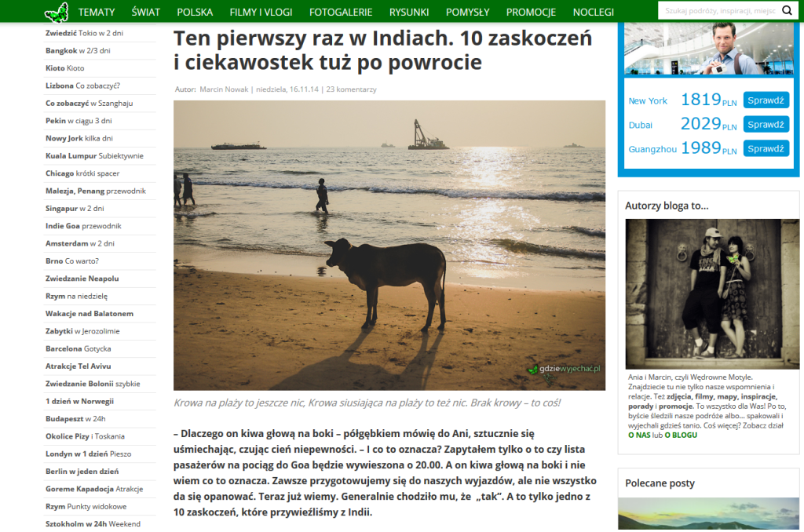
Task: Open the FOTOGALERIE menu item
Action: (341, 12)
